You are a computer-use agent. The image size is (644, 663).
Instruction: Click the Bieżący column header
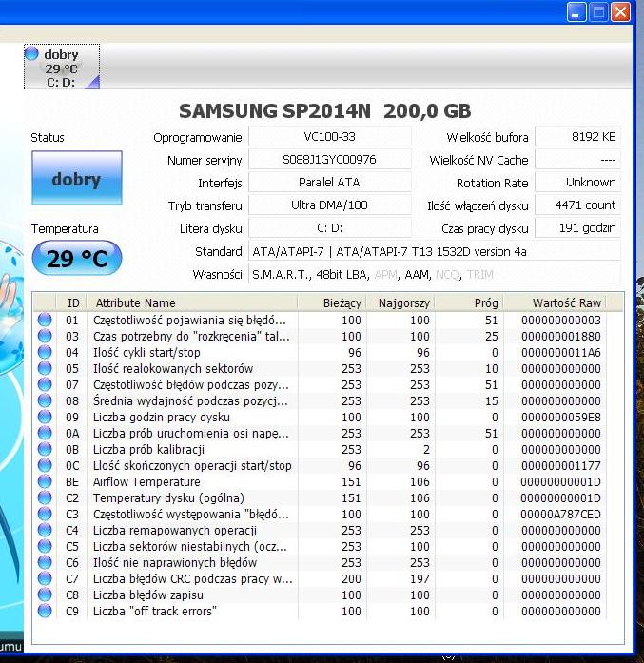click(332, 302)
